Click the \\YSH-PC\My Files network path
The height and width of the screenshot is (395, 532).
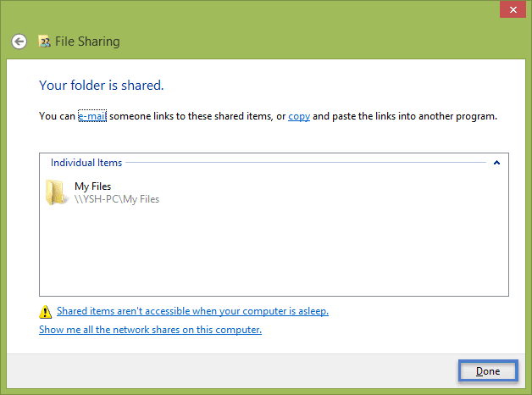tap(117, 199)
